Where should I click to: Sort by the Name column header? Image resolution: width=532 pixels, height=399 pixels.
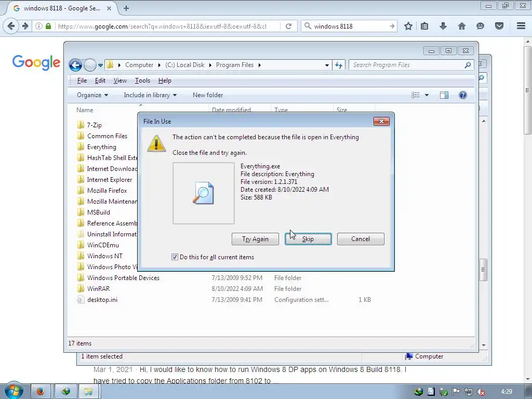point(85,110)
